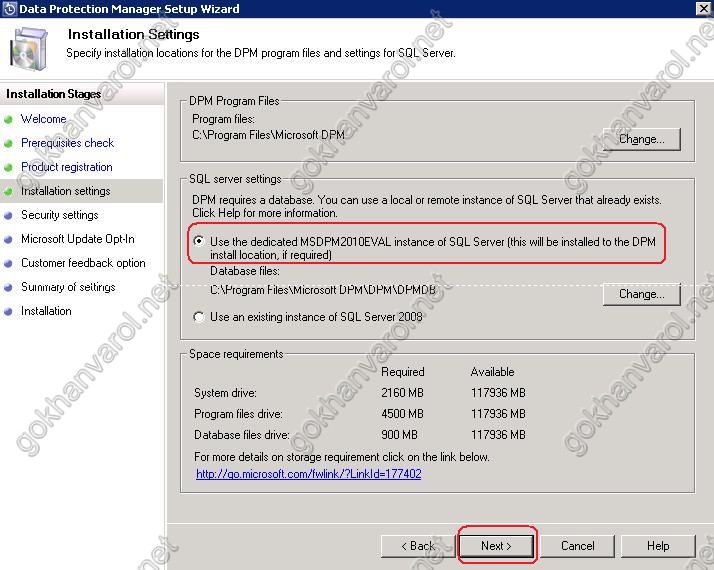Select Installation settings stage
714x570 pixels.
click(65, 191)
